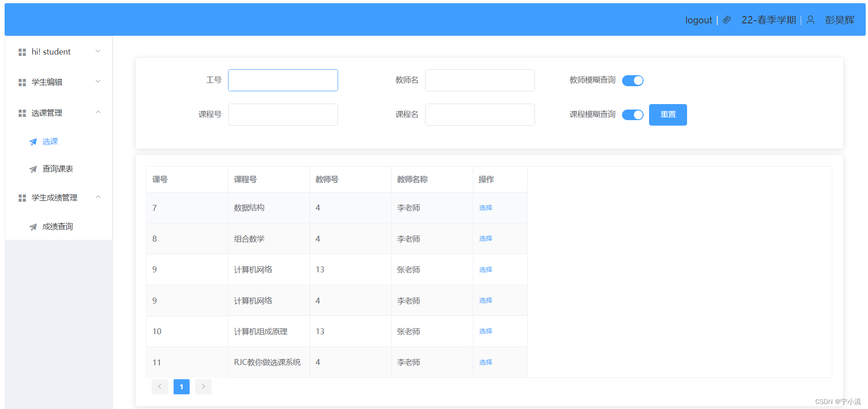Image resolution: width=868 pixels, height=409 pixels.
Task: Open the 查询课表 menu item
Action: [x=59, y=169]
